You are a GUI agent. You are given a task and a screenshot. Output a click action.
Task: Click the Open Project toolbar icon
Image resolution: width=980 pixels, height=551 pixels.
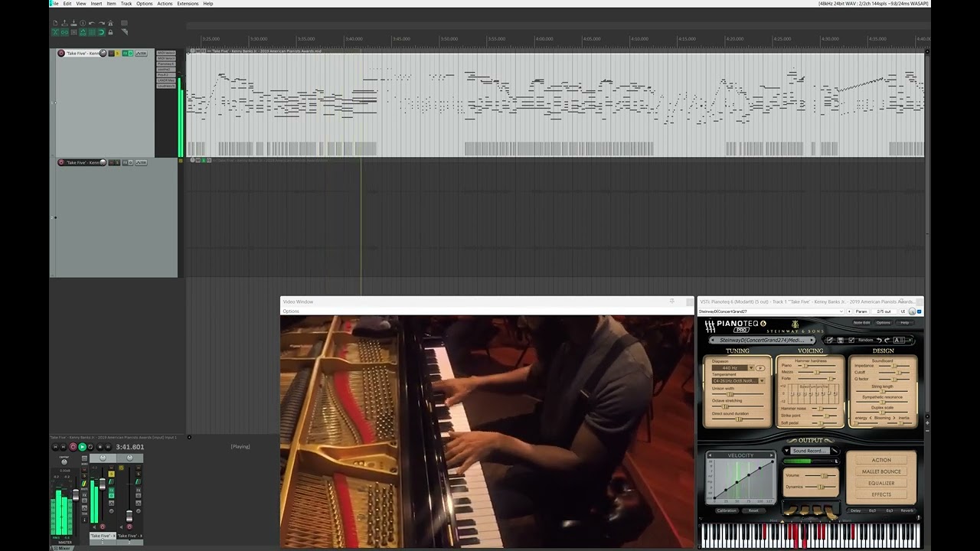64,23
